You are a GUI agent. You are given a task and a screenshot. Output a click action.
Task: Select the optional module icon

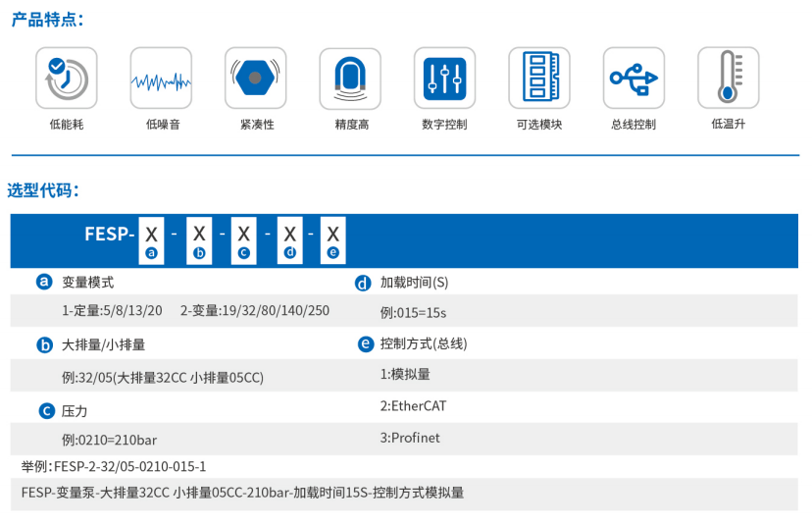point(538,78)
